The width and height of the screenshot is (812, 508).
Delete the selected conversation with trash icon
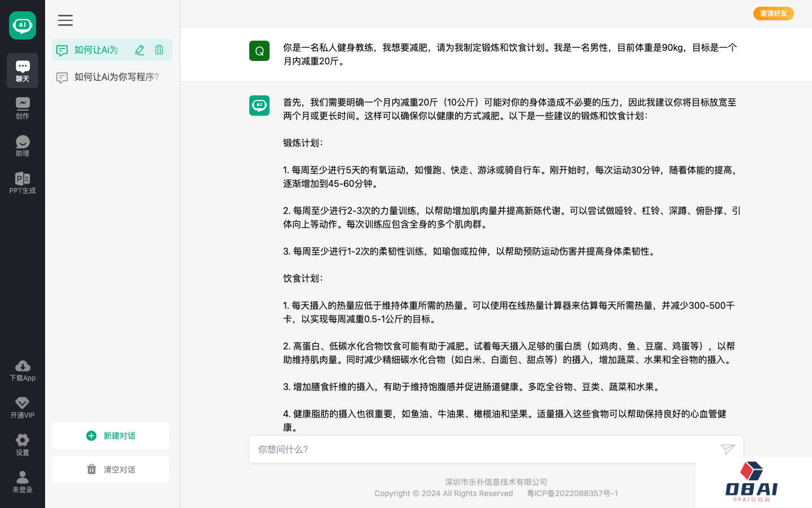point(159,50)
